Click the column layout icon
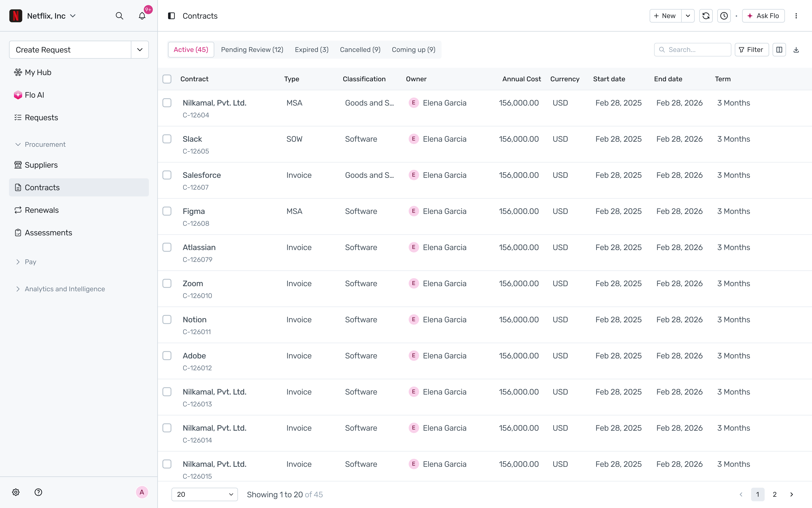This screenshot has width=812, height=508. 779,50
